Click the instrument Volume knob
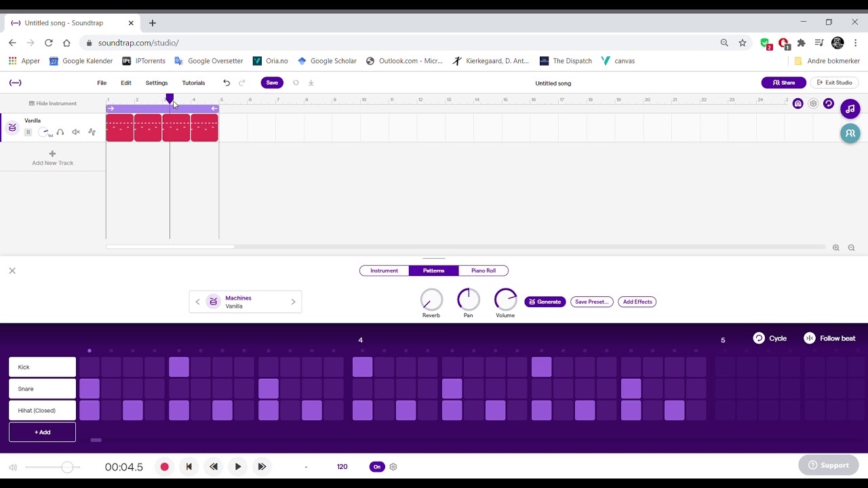This screenshot has width=868, height=488. [505, 300]
